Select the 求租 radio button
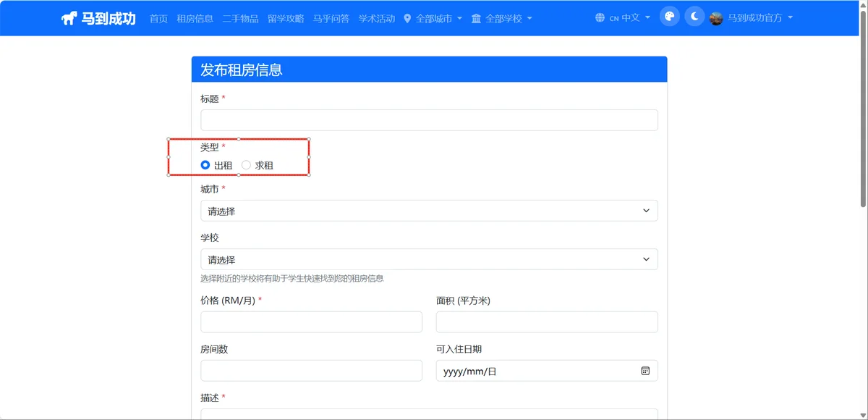Viewport: 868px width, 420px height. [x=246, y=165]
